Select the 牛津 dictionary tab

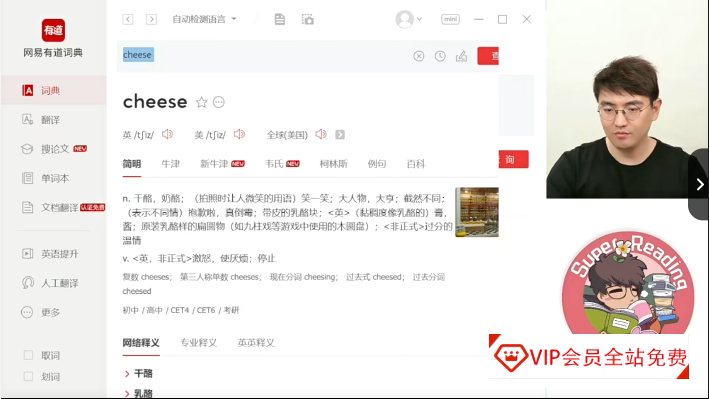171,164
